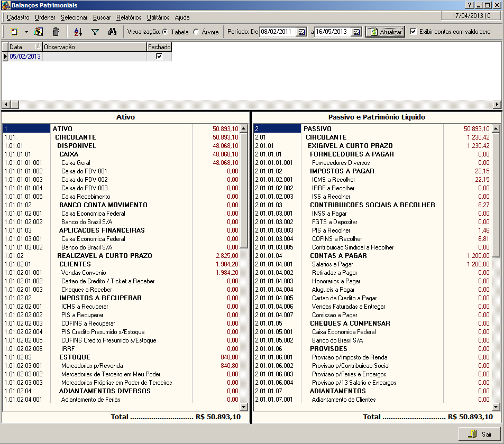
Task: Click the Passivo panel scroll down arrow
Action: [x=496, y=407]
